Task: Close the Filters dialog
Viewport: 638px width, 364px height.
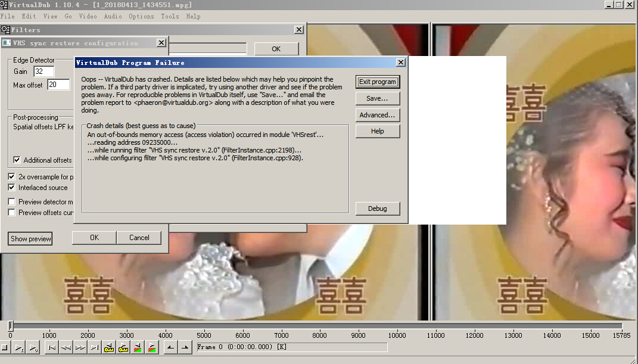Action: click(298, 30)
